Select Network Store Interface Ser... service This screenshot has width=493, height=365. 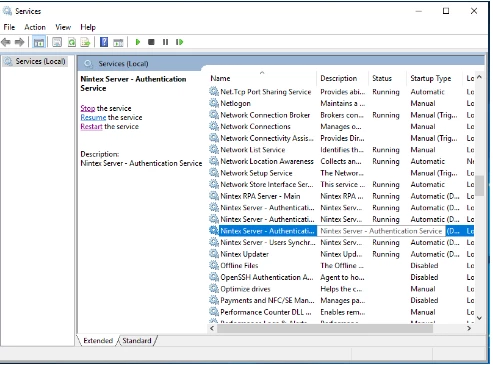(267, 184)
